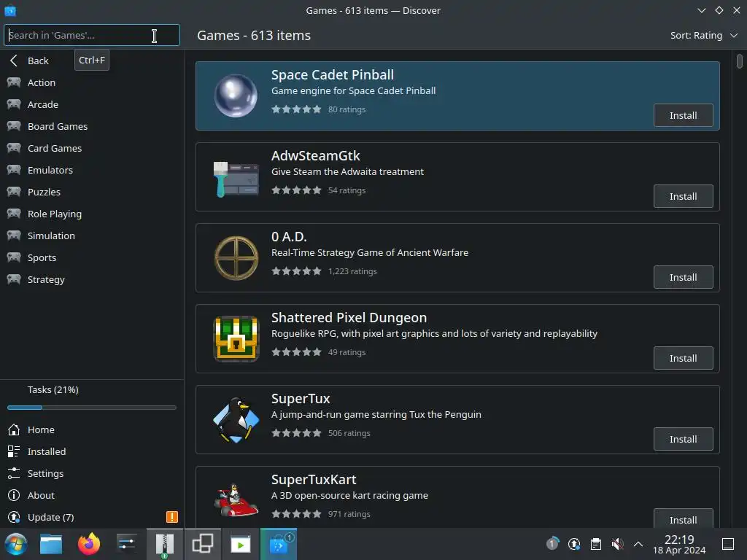Click the AdwSteamGtk paintbrush icon
747x560 pixels.
[236, 179]
